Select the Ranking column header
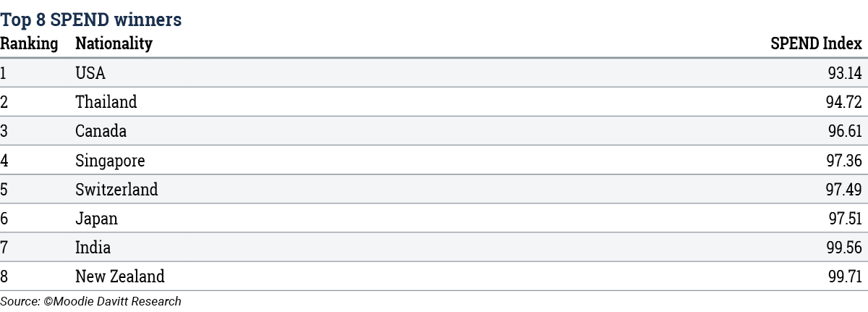The height and width of the screenshot is (312, 868). coord(29,44)
